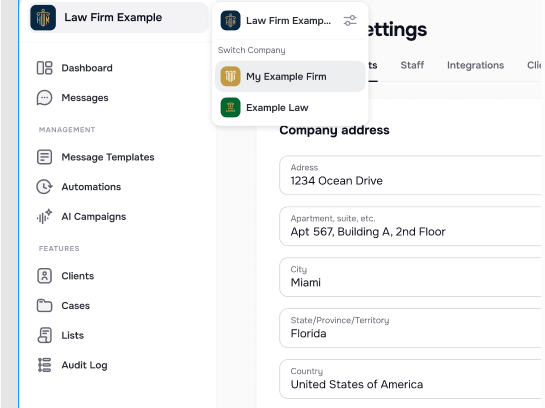The image size is (545, 408).
Task: Go to Clients section
Action: [x=78, y=276]
